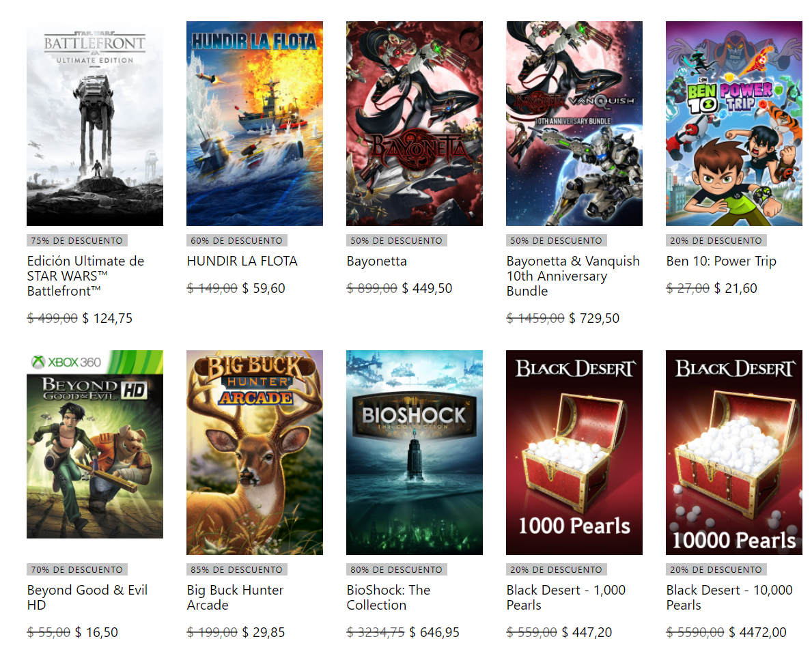The image size is (812, 654).
Task: Select the BioShock The Collection cover
Action: click(415, 453)
